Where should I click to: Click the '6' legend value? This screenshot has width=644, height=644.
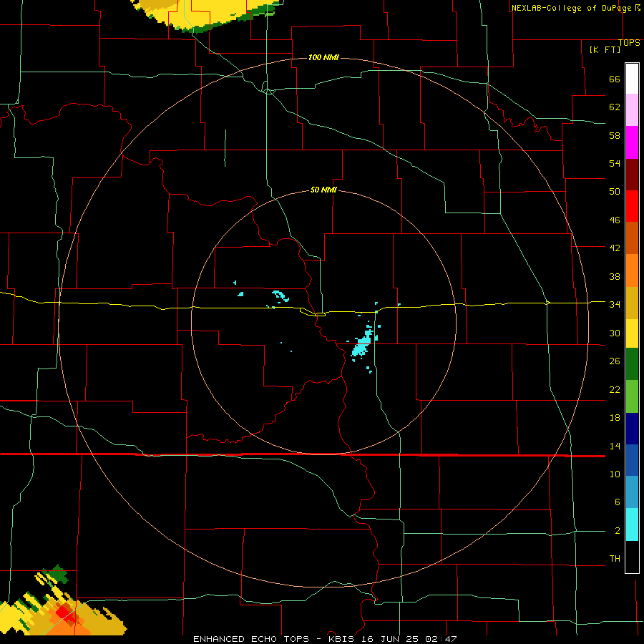tap(617, 502)
